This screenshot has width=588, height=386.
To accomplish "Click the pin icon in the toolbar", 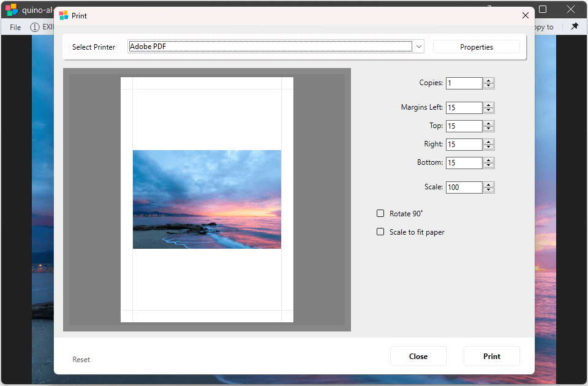I will (x=574, y=27).
